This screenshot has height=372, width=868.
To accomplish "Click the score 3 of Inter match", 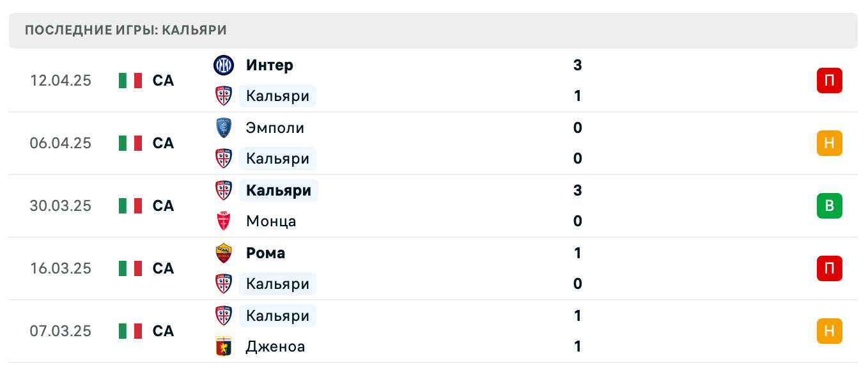I will (577, 65).
